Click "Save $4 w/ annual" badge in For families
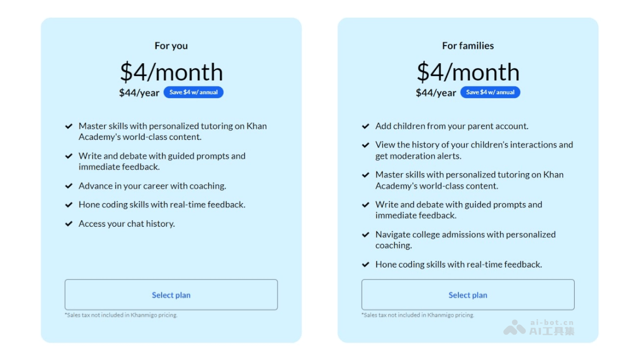This screenshot has width=644, height=362. click(490, 92)
